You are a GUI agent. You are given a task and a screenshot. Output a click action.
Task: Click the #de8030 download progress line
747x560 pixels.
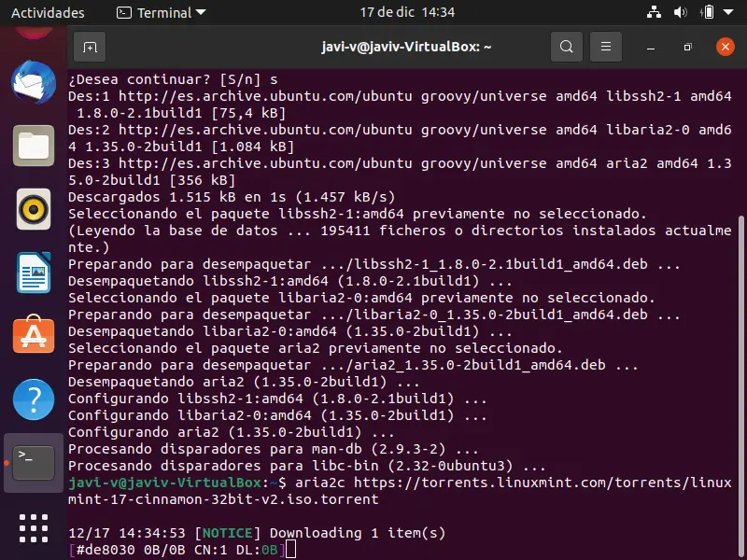coord(176,550)
